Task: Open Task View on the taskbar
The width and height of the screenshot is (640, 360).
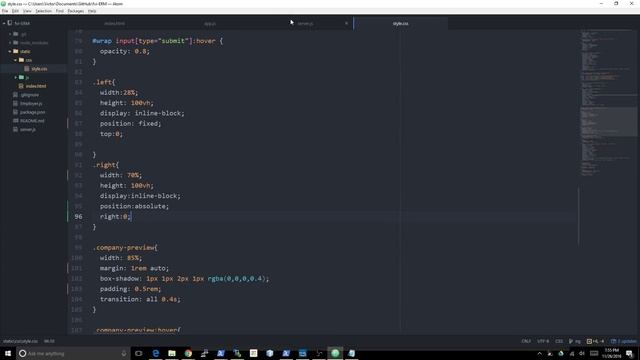Action: click(139, 353)
